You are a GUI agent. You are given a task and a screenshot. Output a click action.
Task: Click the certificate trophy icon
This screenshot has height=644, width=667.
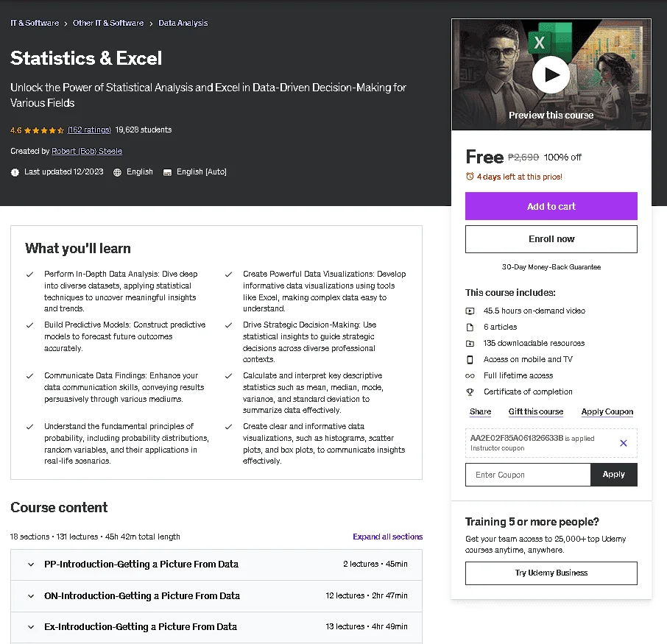470,392
